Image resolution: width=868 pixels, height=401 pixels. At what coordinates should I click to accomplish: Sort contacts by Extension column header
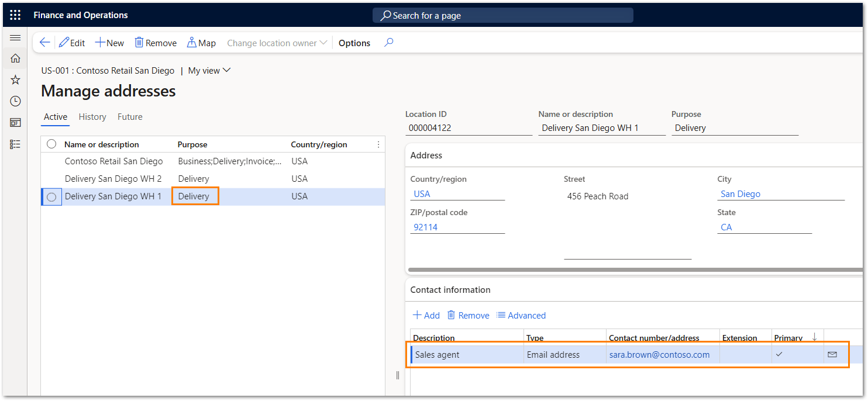pyautogui.click(x=739, y=338)
